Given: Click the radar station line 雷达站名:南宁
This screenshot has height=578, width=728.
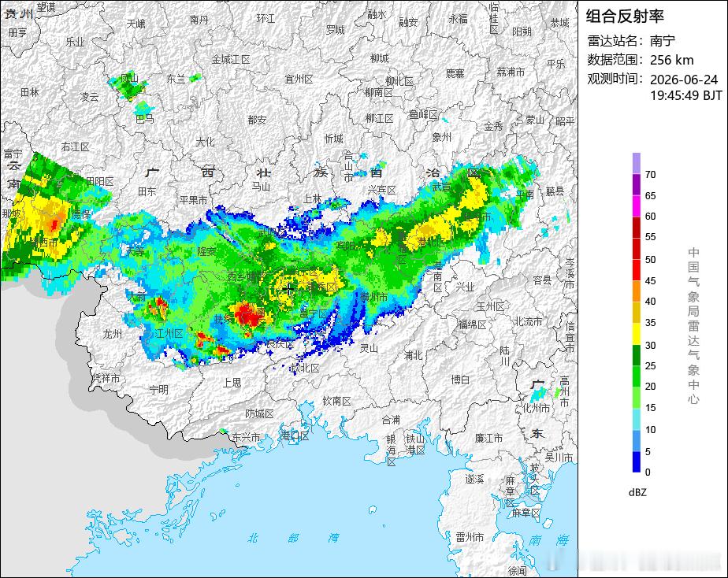Looking at the screenshot, I should pyautogui.click(x=631, y=41).
